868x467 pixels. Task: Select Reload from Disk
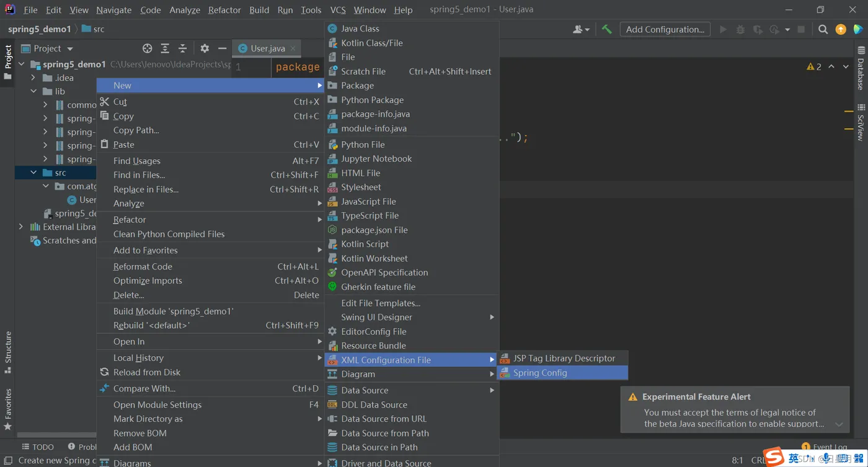pos(211,372)
